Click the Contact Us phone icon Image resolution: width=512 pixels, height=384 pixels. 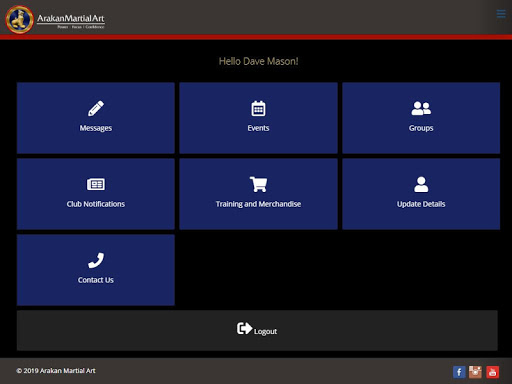pyautogui.click(x=96, y=260)
